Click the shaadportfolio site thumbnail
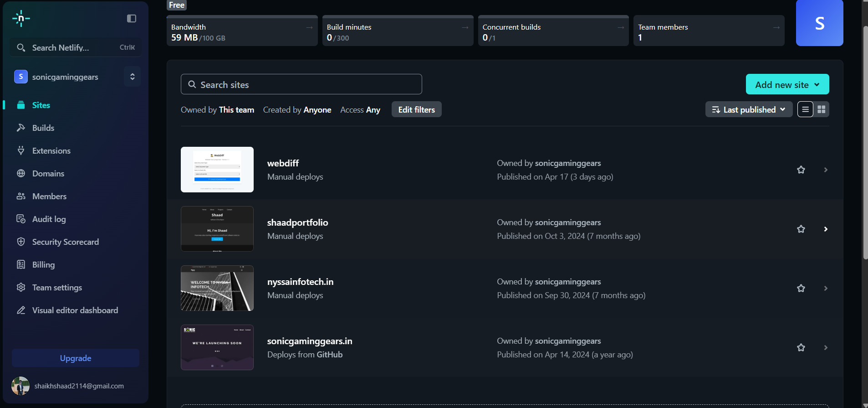 click(x=217, y=229)
